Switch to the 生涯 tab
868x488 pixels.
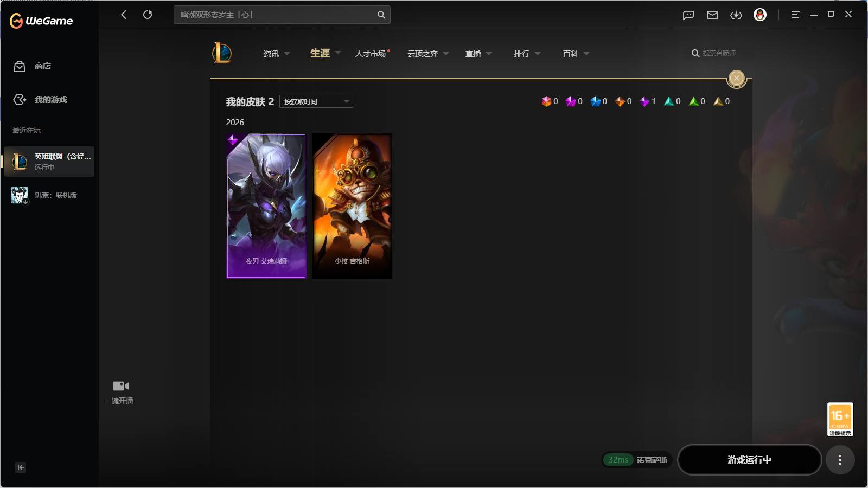[320, 53]
